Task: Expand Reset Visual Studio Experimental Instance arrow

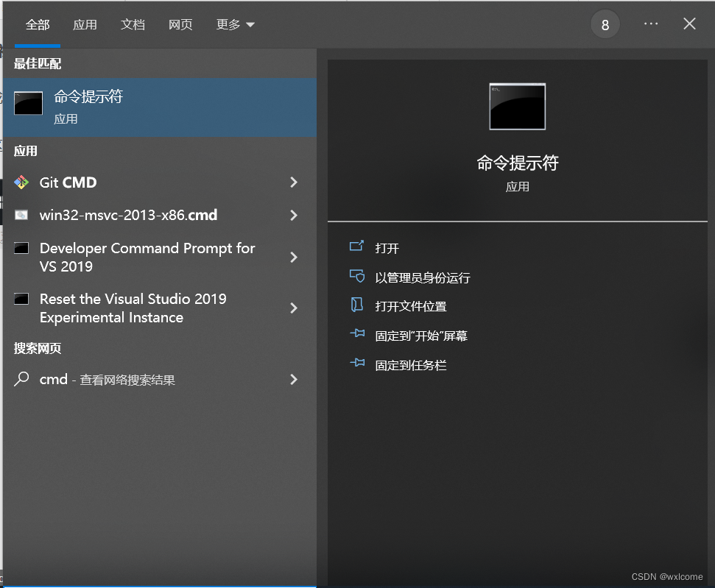Action: (x=294, y=308)
